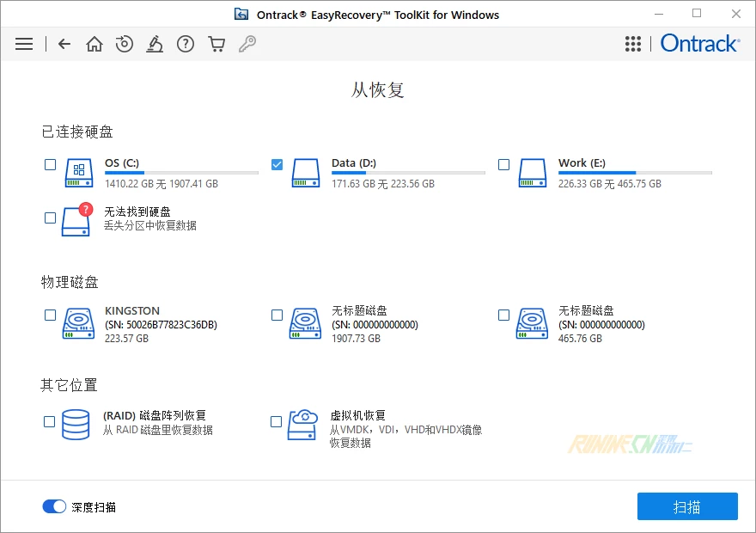This screenshot has height=533, width=756.
Task: Enable the 虚拟机恢复 virtual machine checkbox
Action: pos(277,421)
